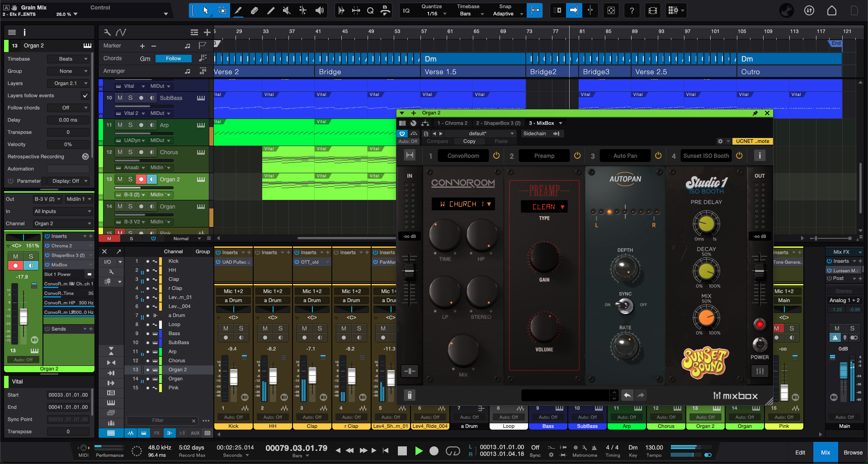Select the Split tool
Viewport: 868px width, 464px height.
[x=303, y=10]
